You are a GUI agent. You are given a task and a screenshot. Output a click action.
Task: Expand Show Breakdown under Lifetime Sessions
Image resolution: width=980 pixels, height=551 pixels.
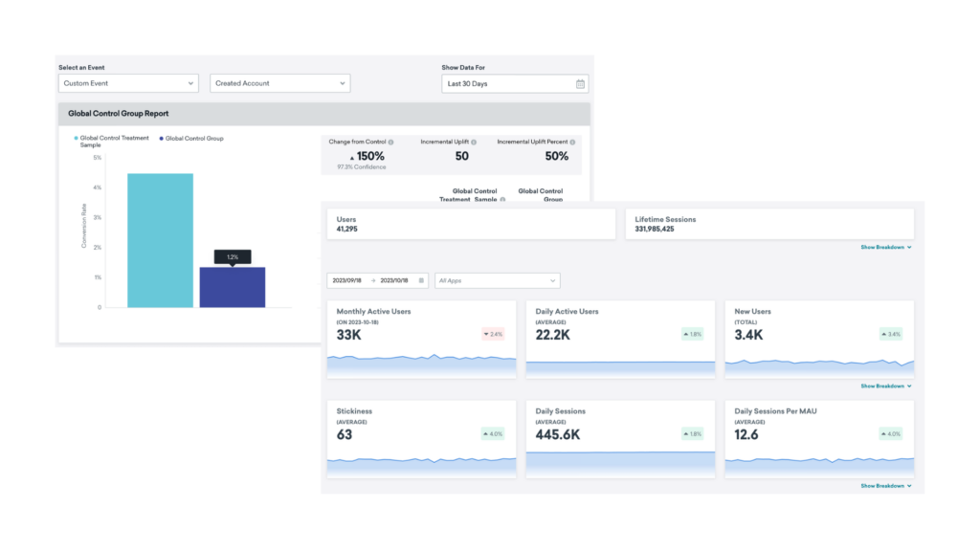pos(885,248)
